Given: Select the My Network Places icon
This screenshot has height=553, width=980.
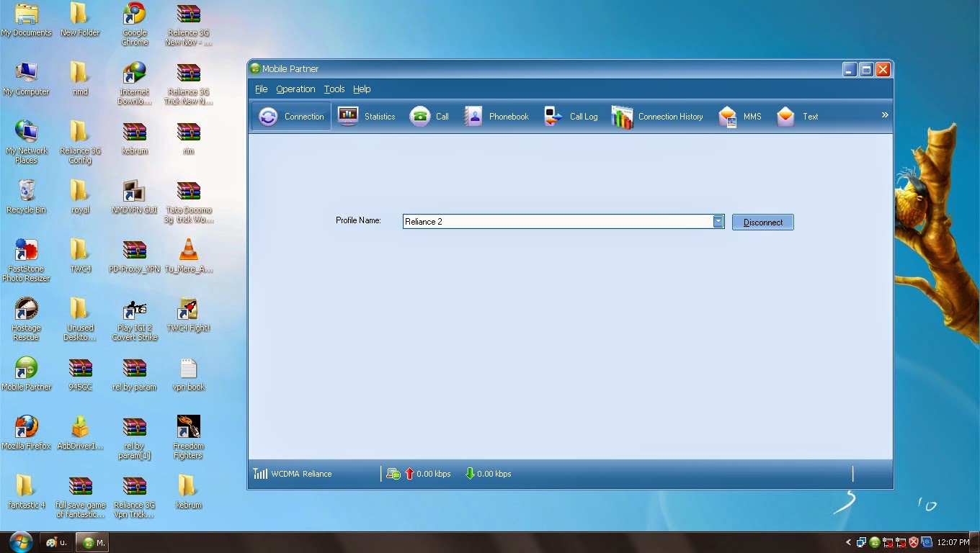Looking at the screenshot, I should click(27, 143).
